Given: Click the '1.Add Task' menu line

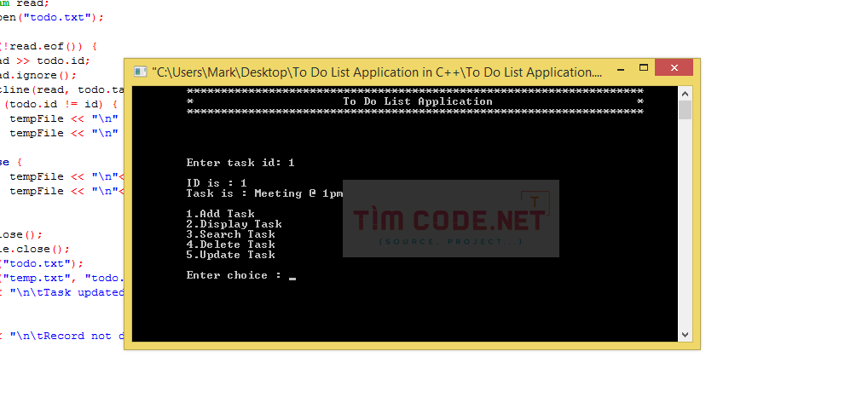Looking at the screenshot, I should click(220, 214).
